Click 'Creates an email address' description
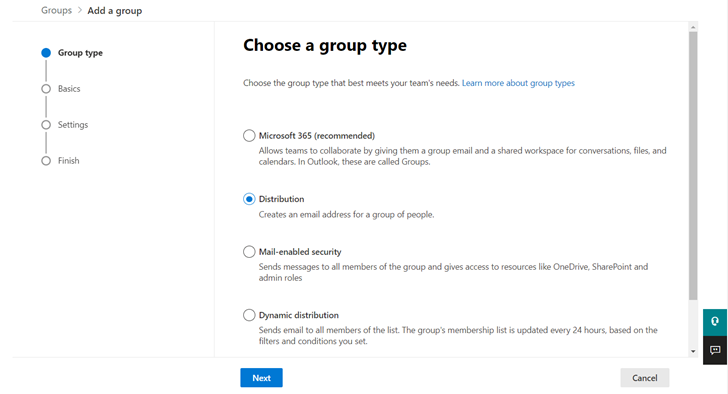 (346, 215)
